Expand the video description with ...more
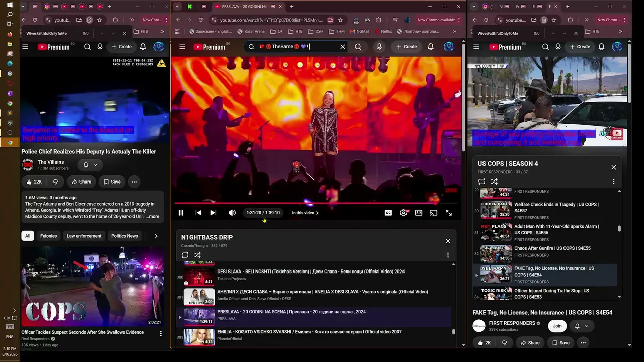 pyautogui.click(x=152, y=217)
